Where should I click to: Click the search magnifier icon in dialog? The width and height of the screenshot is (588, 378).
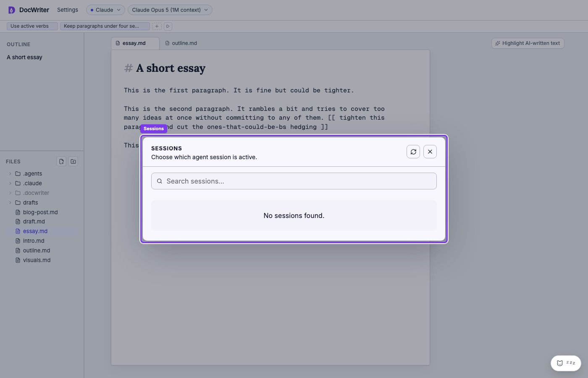pyautogui.click(x=160, y=181)
